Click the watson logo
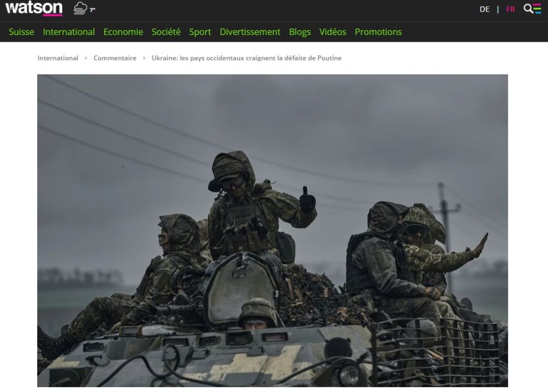548x392 pixels. pos(34,8)
